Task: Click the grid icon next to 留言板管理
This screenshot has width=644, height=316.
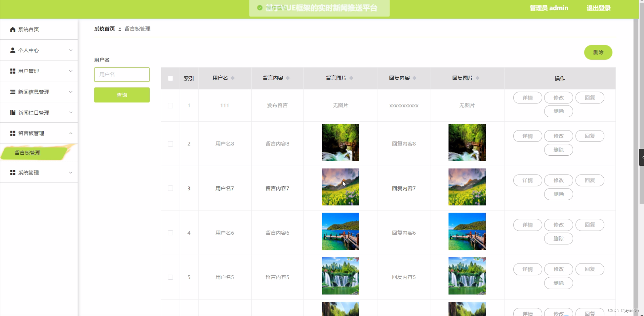Action: 13,133
